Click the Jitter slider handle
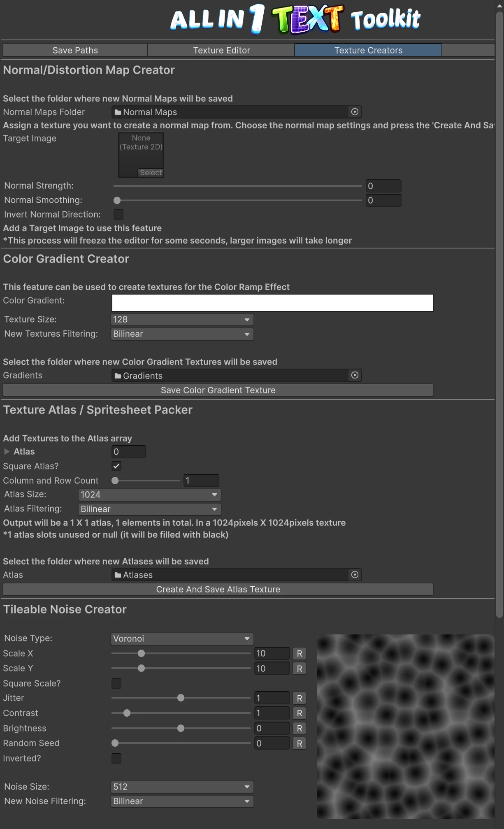Viewport: 504px width, 829px height. [181, 698]
